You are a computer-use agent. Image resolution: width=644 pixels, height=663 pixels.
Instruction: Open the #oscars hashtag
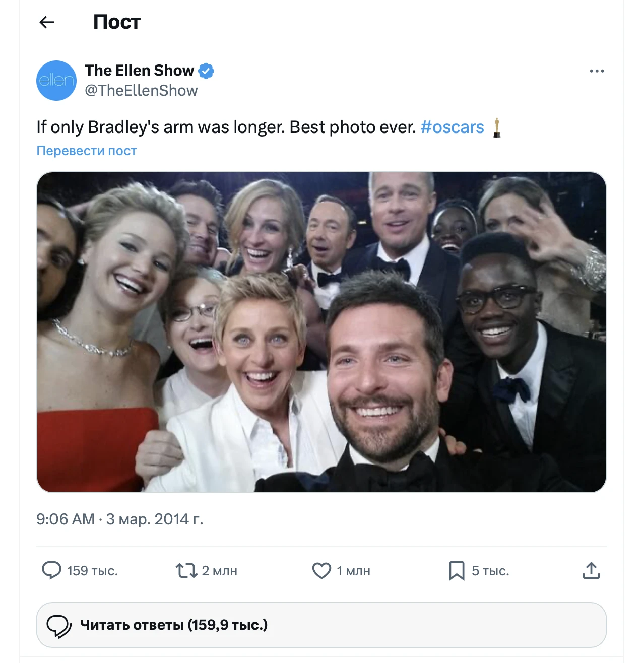[452, 127]
